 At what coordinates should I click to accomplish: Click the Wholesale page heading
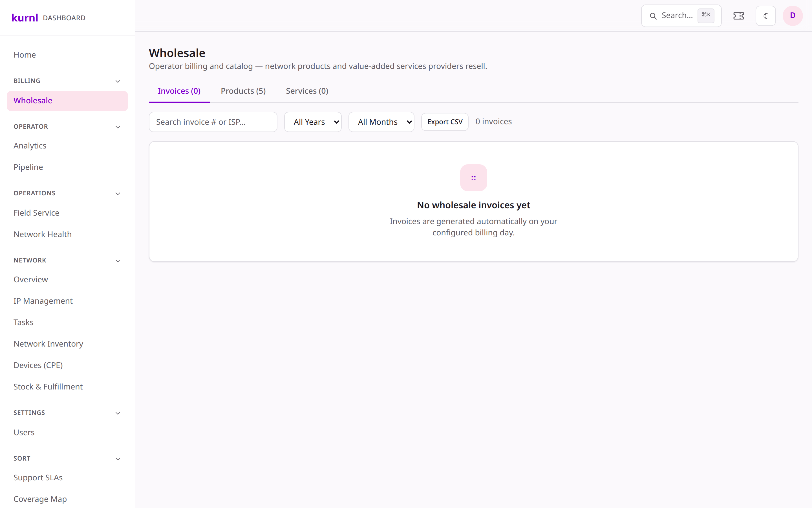(x=177, y=53)
